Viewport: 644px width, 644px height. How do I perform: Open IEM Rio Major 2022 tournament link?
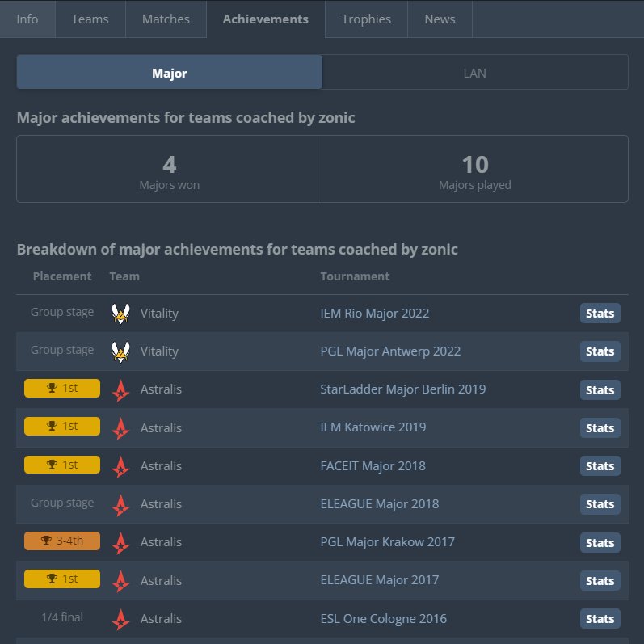click(x=375, y=314)
